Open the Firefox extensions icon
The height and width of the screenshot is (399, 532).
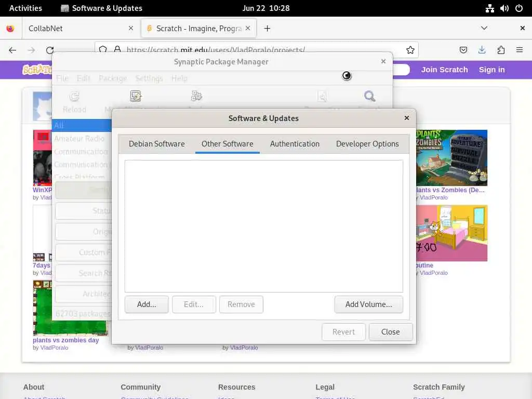[501, 50]
